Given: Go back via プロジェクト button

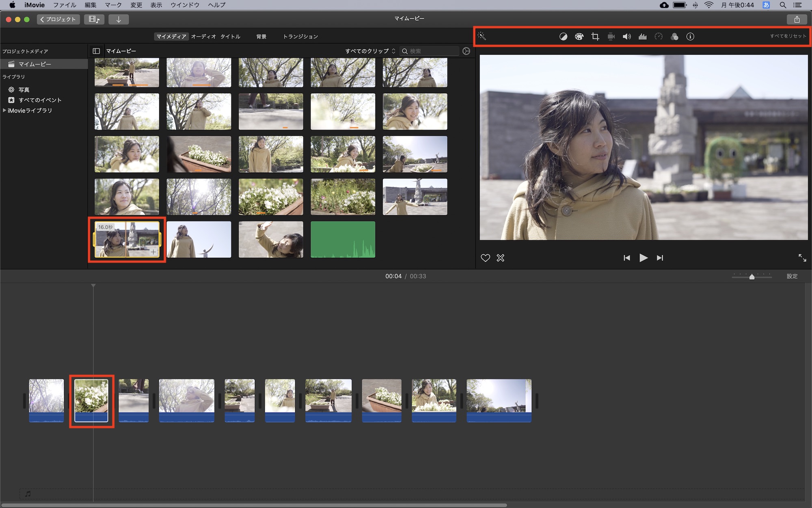Looking at the screenshot, I should 58,20.
